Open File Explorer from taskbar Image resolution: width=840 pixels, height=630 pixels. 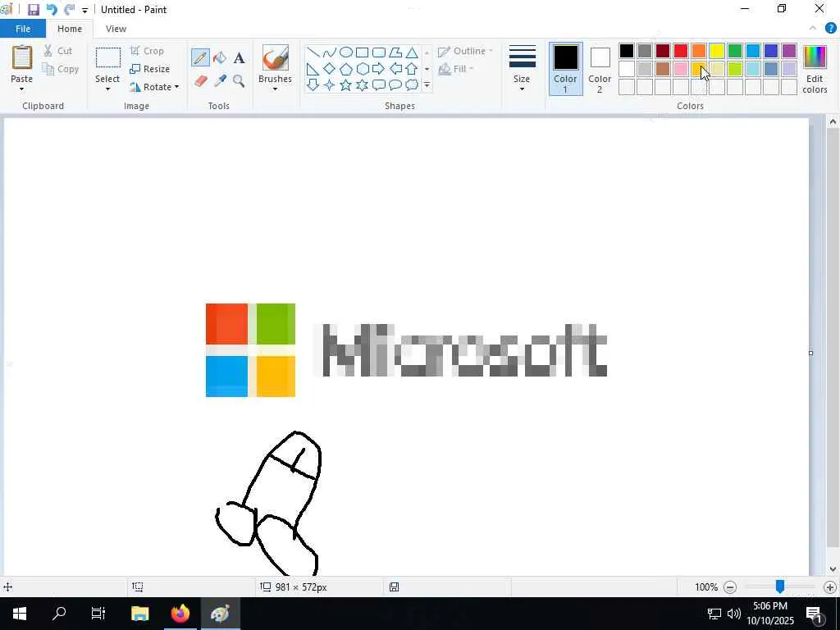[x=139, y=614]
